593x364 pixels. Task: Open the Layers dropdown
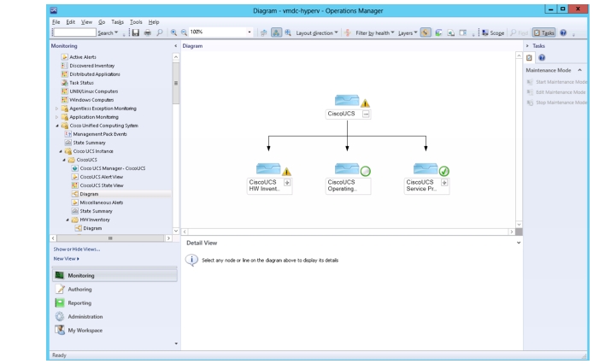pos(408,33)
